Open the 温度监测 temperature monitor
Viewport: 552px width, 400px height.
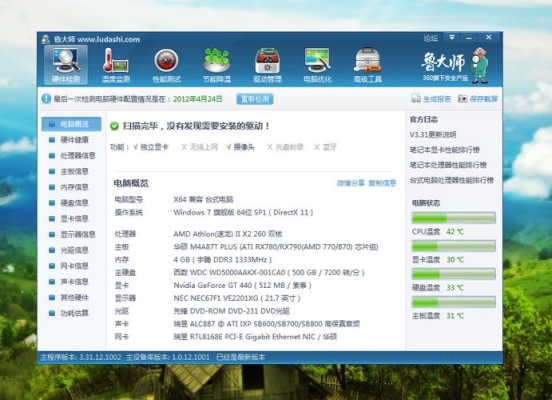point(116,65)
